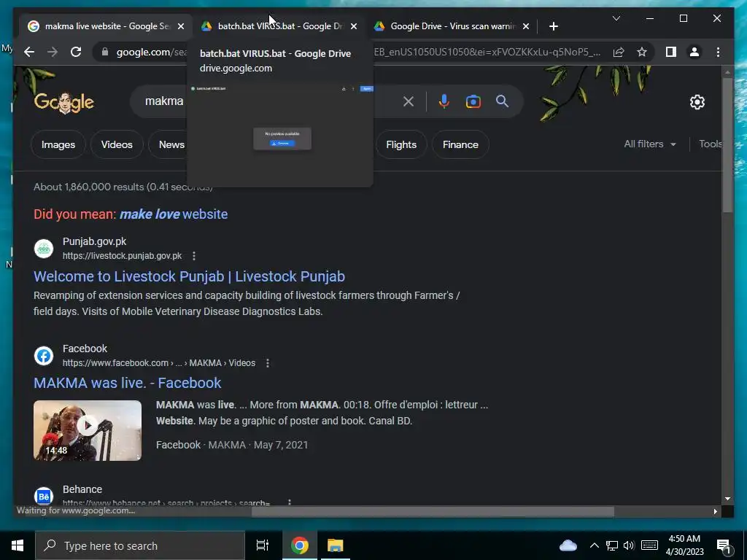Open Task View on the taskbar
747x560 pixels.
[263, 545]
